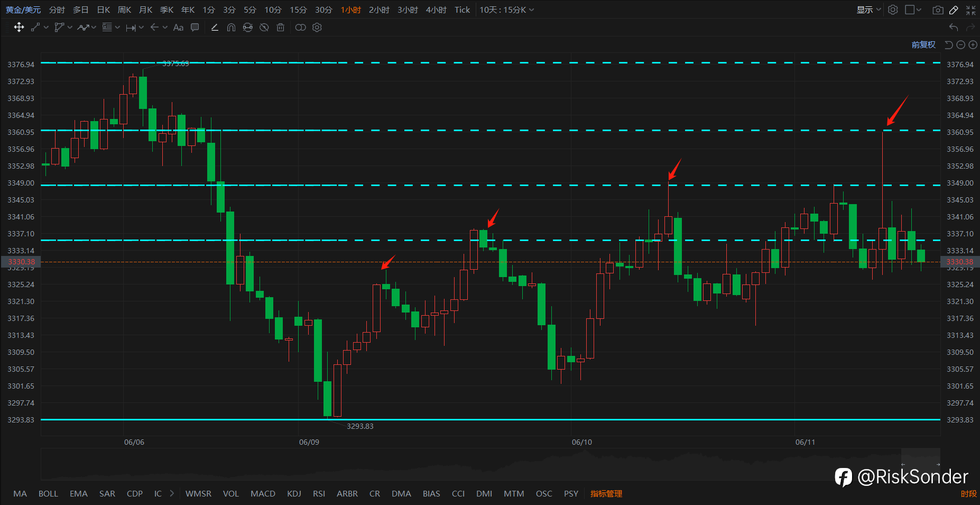Image resolution: width=980 pixels, height=505 pixels.
Task: Expand the line drawing tool options
Action: click(x=47, y=27)
